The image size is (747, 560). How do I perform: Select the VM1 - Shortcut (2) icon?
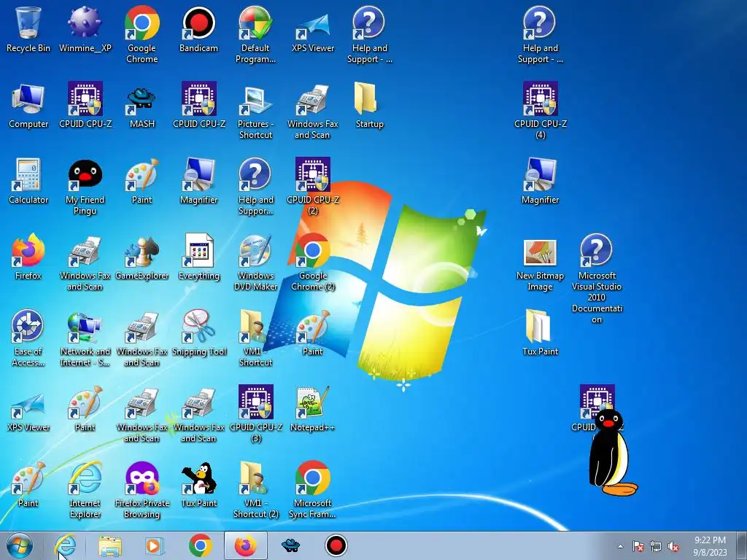[x=255, y=489]
